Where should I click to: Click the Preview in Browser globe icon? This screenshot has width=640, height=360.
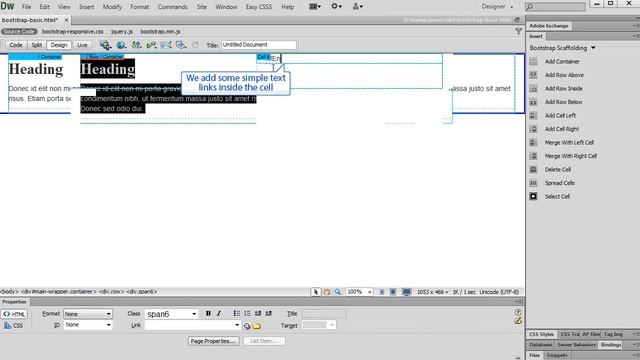121,45
